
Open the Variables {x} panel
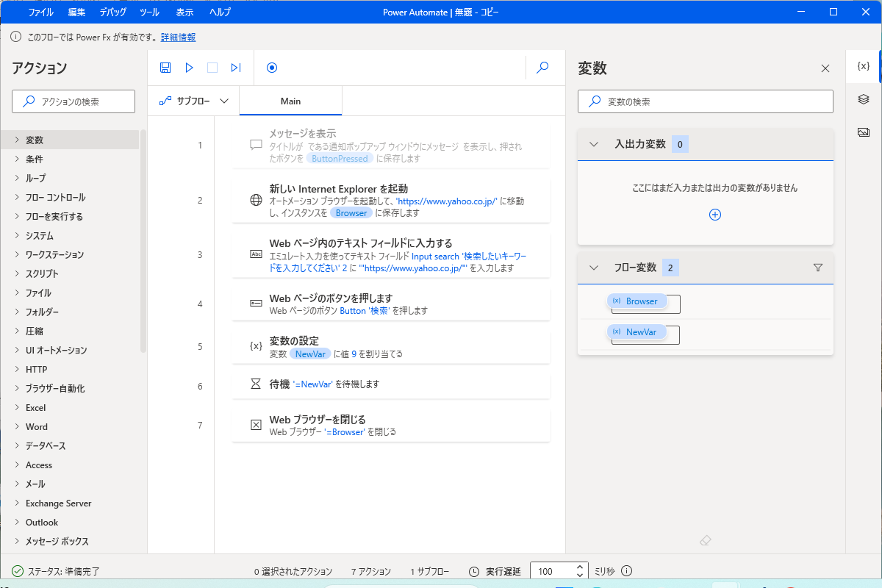(x=864, y=65)
